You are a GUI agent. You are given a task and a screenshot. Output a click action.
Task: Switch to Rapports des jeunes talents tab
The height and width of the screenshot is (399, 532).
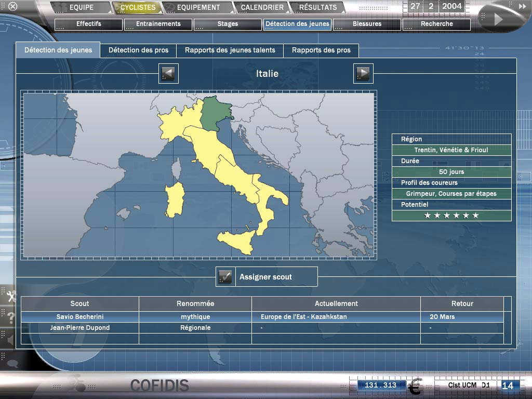(230, 50)
